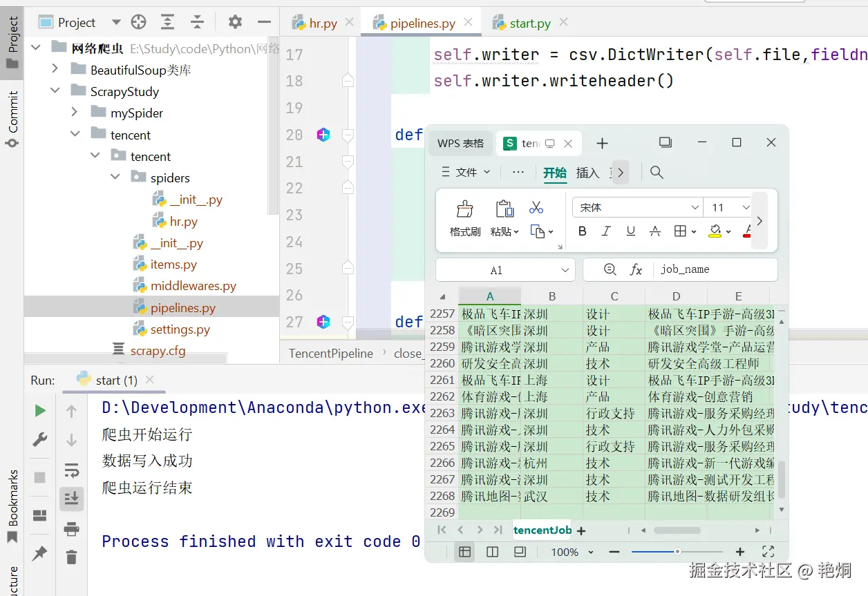Click the WPS zoom slider handle
The width and height of the screenshot is (868, 596).
point(677,552)
